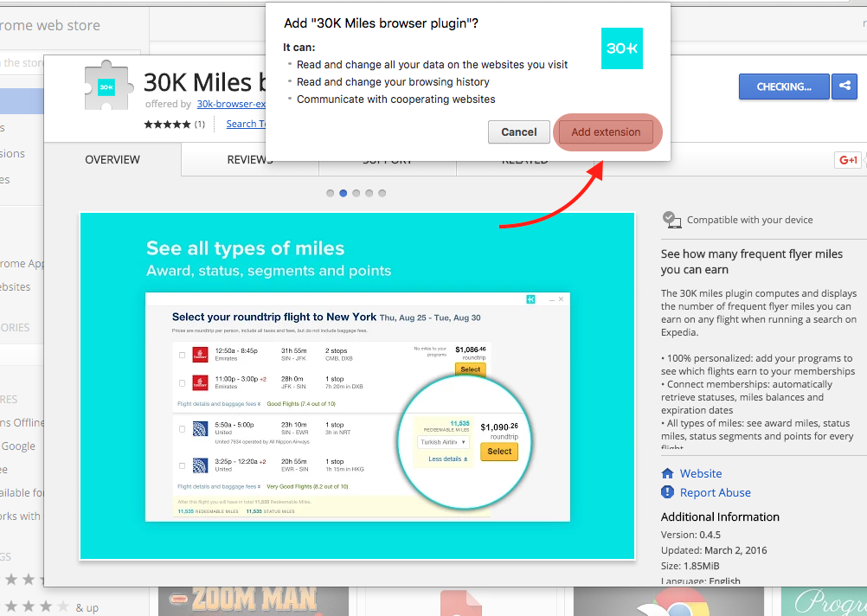Viewport: 867px width, 616px height.
Task: Click 'The 30K miles plugin computes' description text
Action: (x=759, y=313)
